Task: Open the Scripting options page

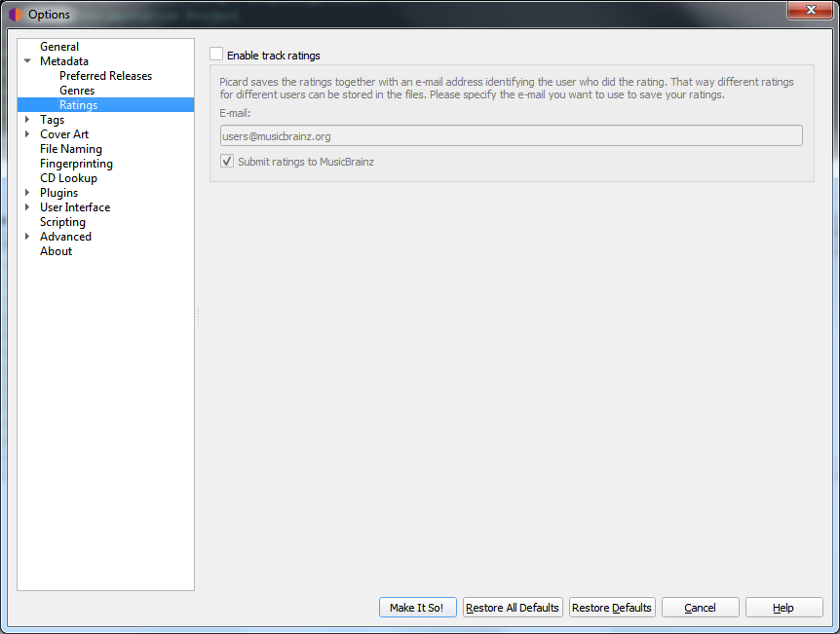Action: [x=62, y=222]
